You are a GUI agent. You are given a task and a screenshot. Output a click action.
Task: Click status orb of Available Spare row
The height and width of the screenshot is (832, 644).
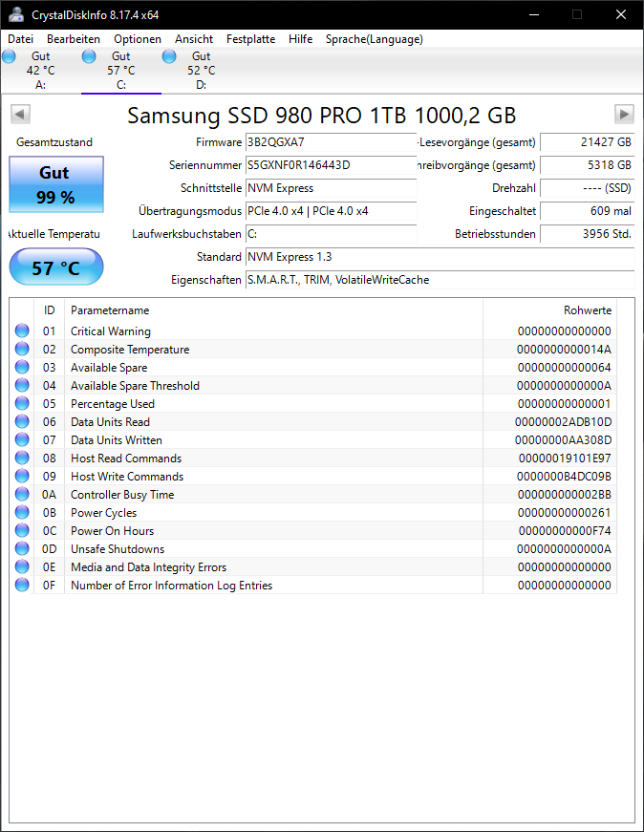click(x=22, y=367)
